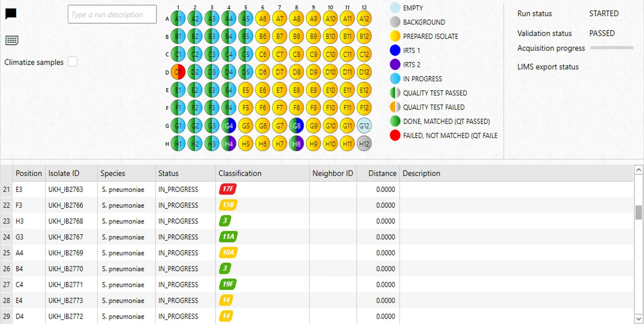The height and width of the screenshot is (324, 644).
Task: Select the in-progress well H1
Action: [178, 144]
